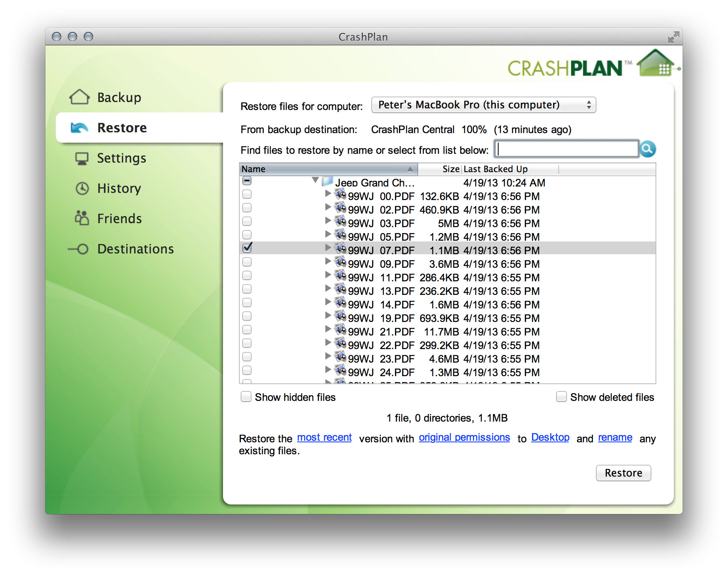728x577 pixels.
Task: Click the PDF file icon for 99WJ 21.PDF
Action: click(x=340, y=330)
